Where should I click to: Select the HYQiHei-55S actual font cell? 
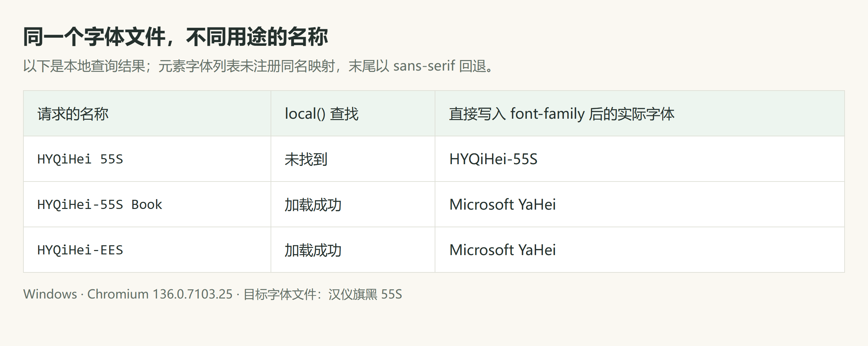click(x=639, y=159)
